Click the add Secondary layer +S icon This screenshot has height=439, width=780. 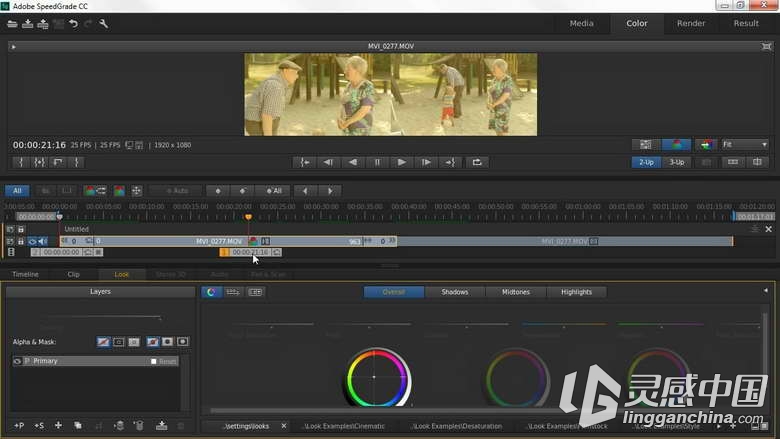(x=39, y=426)
